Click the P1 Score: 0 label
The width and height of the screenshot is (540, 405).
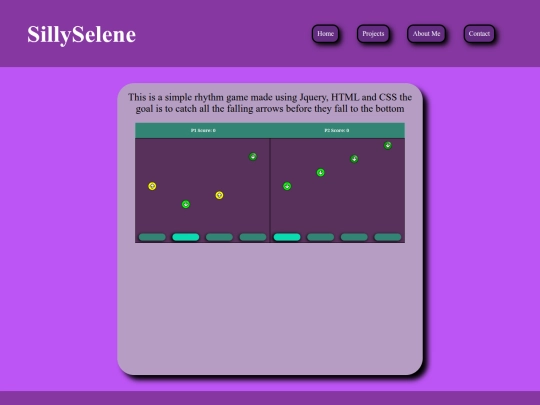click(x=203, y=131)
